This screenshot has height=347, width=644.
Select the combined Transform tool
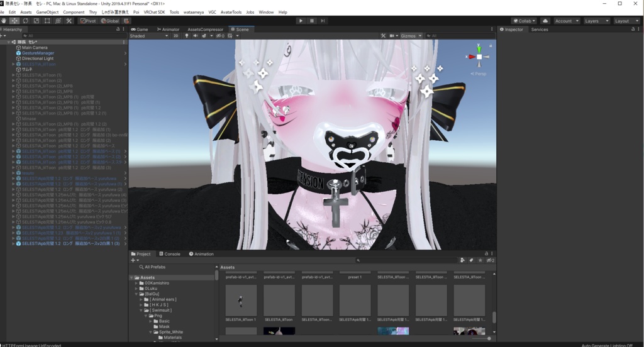tap(58, 21)
